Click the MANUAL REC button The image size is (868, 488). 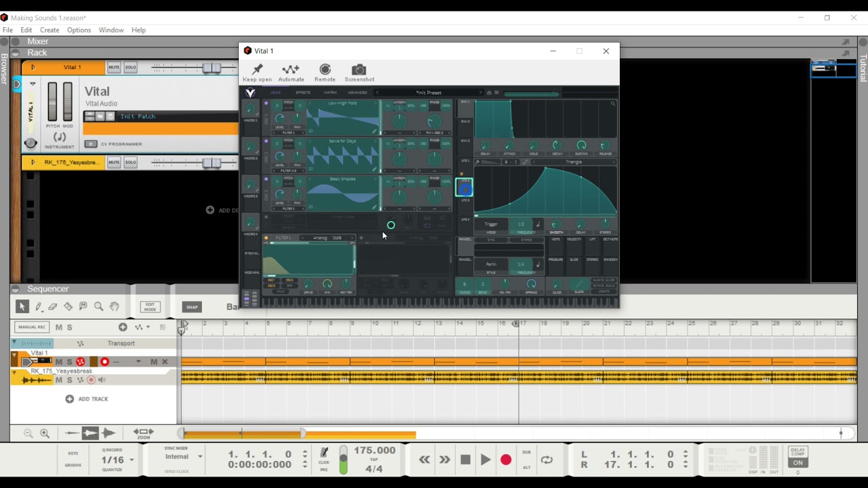pyautogui.click(x=32, y=327)
